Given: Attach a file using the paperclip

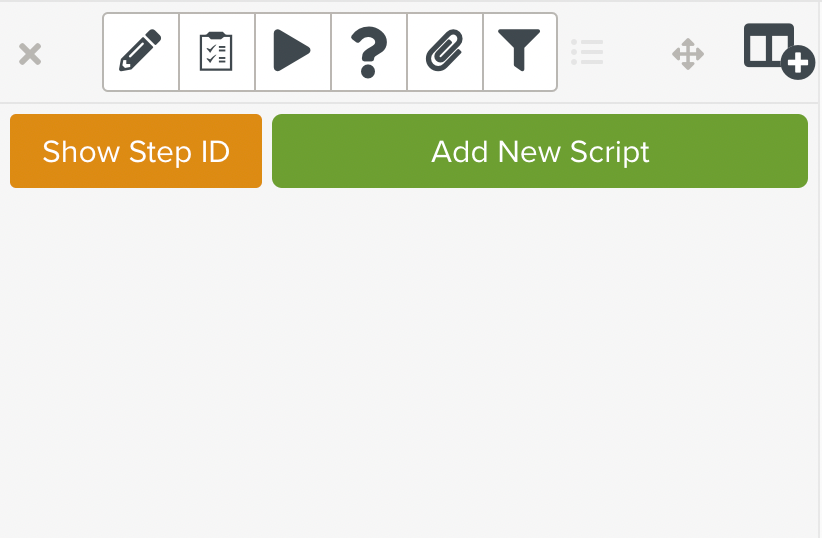Looking at the screenshot, I should (444, 52).
